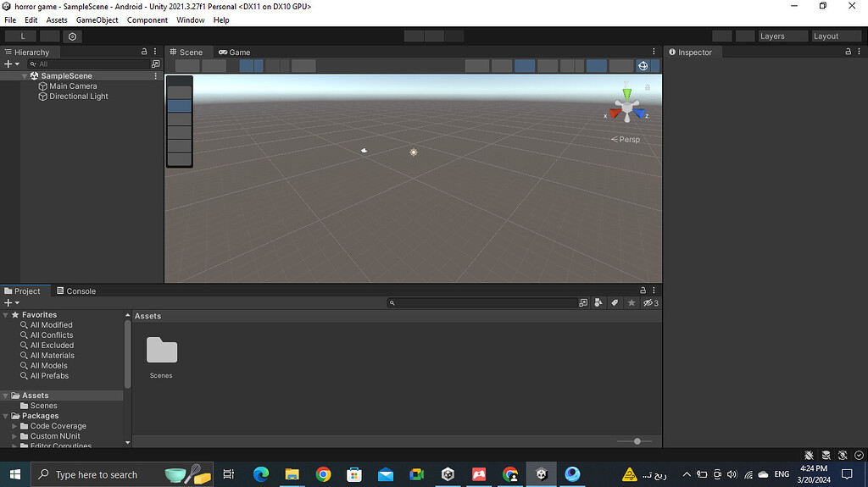Open Project Search by Label tag icon
Viewport: 868px width, 487px height.
(615, 302)
